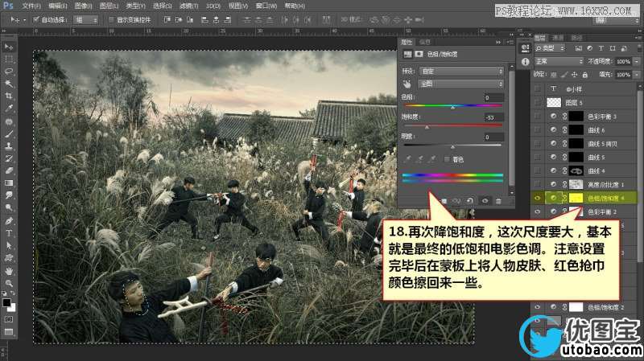
Task: Select the Healing Brush tool
Action: pos(9,121)
